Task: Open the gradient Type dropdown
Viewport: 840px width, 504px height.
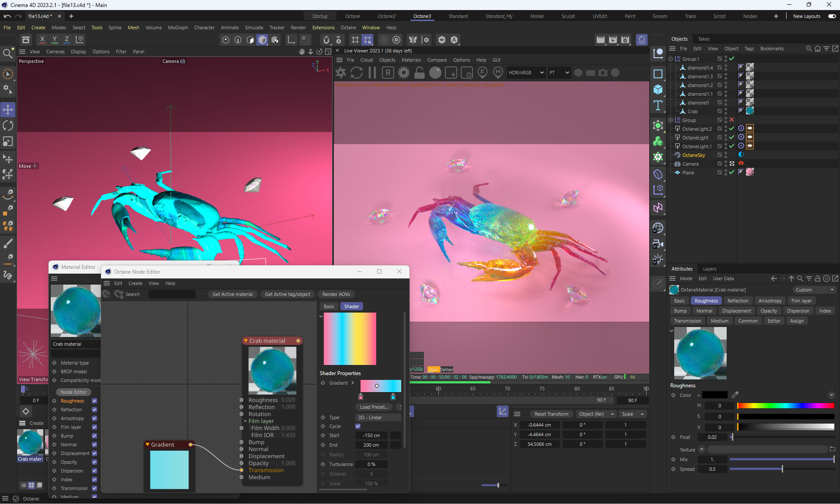Action: click(378, 417)
